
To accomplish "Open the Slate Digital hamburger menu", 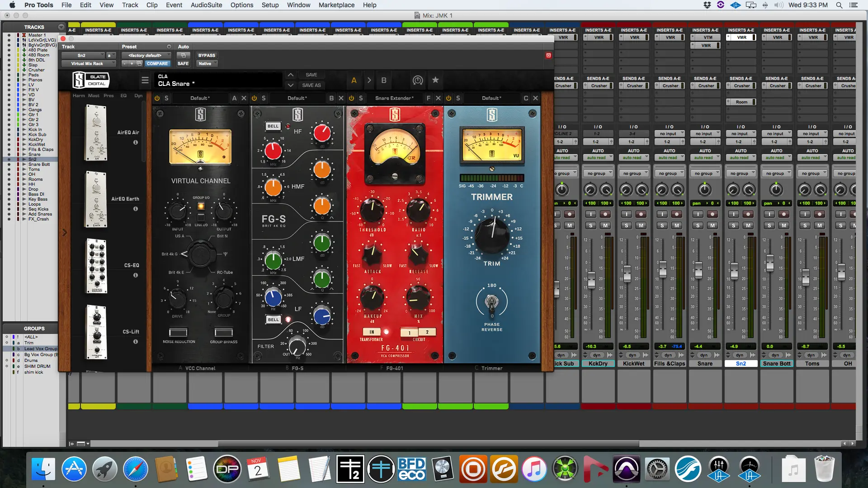I will 145,80.
